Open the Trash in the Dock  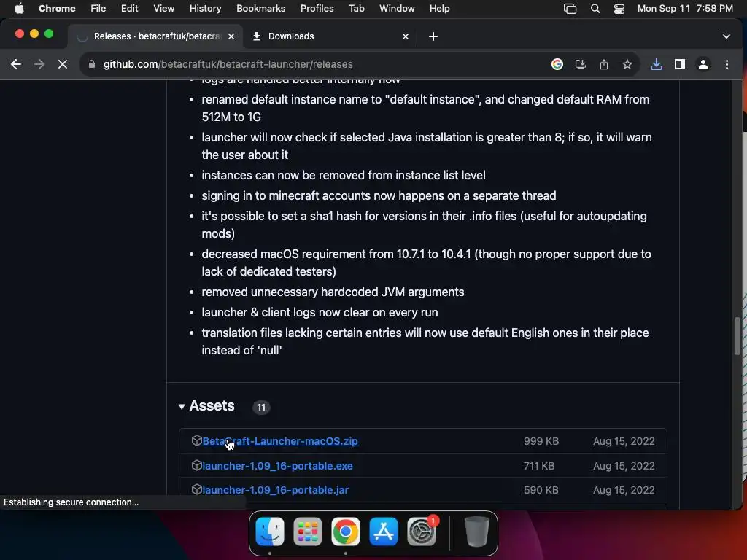[x=476, y=532]
